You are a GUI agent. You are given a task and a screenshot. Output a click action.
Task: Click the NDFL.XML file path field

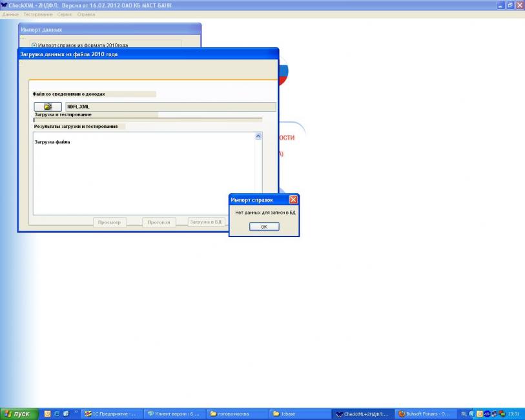[x=169, y=107]
